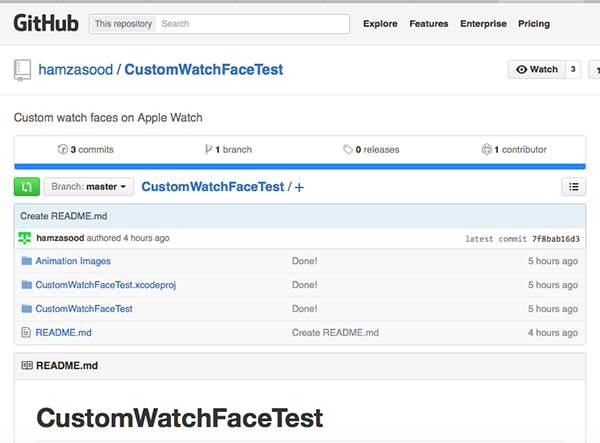This screenshot has height=443, width=600.
Task: Click Done! message in Animation Images row
Action: (305, 261)
